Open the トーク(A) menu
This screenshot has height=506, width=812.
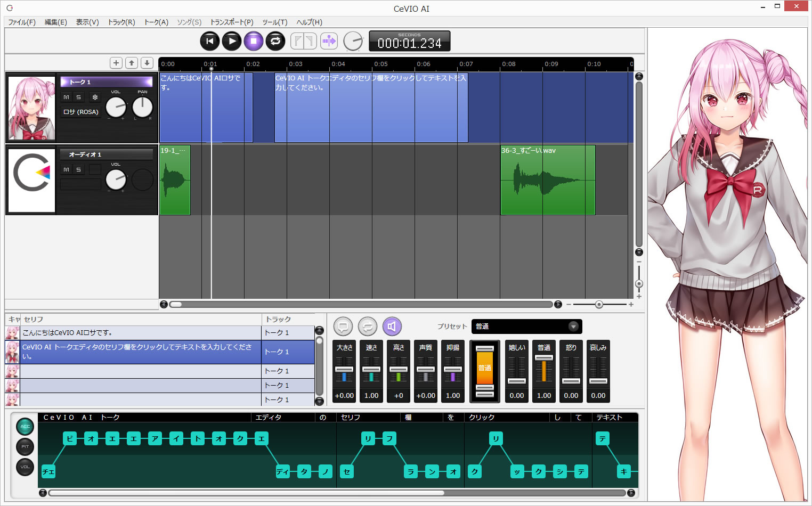156,22
